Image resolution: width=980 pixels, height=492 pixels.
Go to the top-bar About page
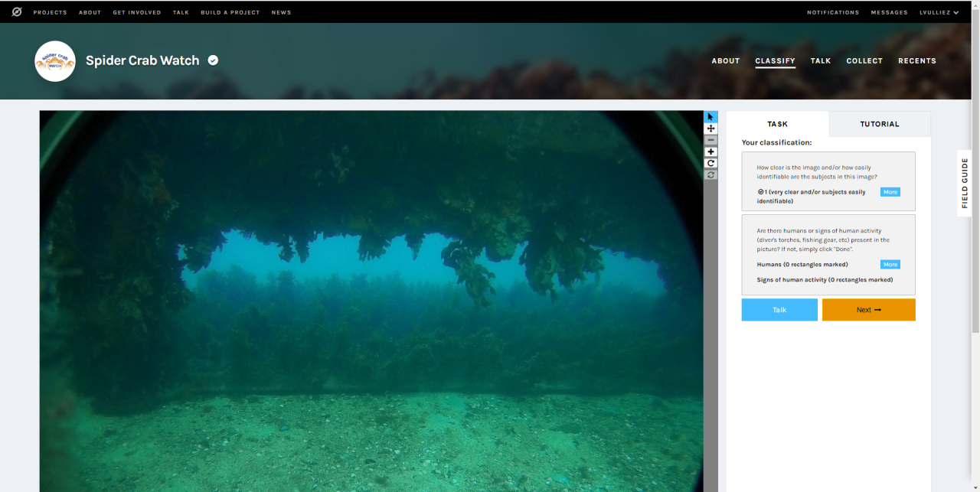coord(90,12)
